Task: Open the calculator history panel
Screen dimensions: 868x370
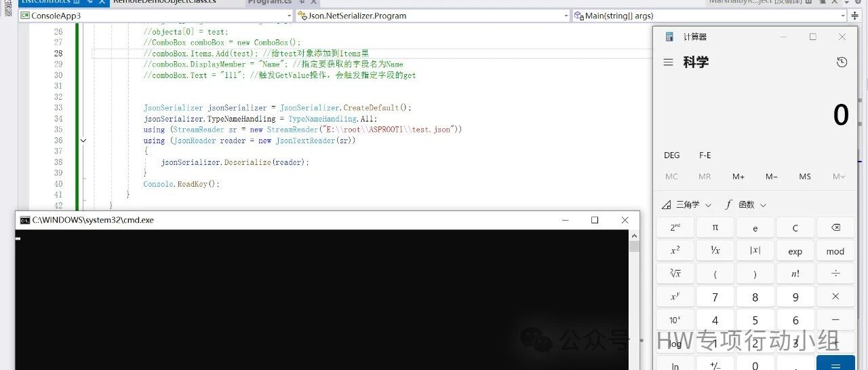Action: (842, 62)
